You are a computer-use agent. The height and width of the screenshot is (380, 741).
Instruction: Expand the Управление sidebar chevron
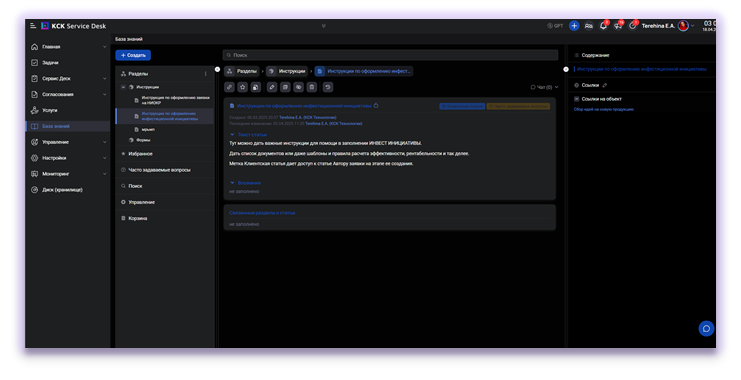click(104, 142)
